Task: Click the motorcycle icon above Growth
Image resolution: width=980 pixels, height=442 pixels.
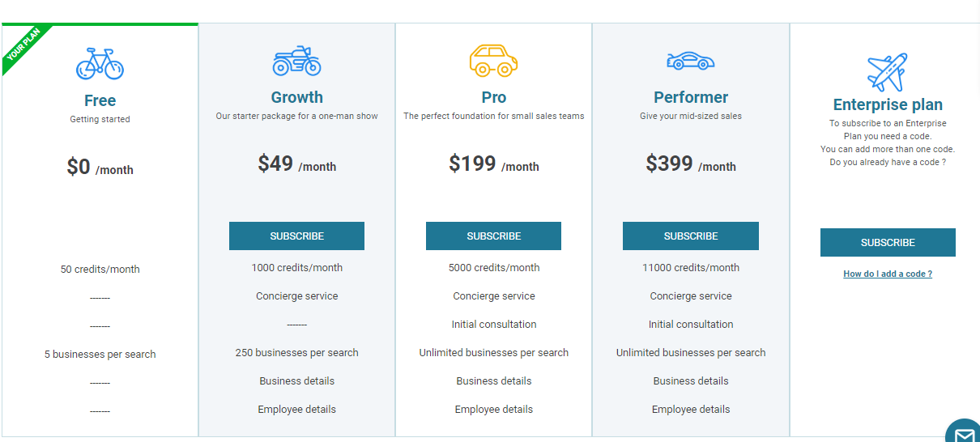Action: [296, 61]
